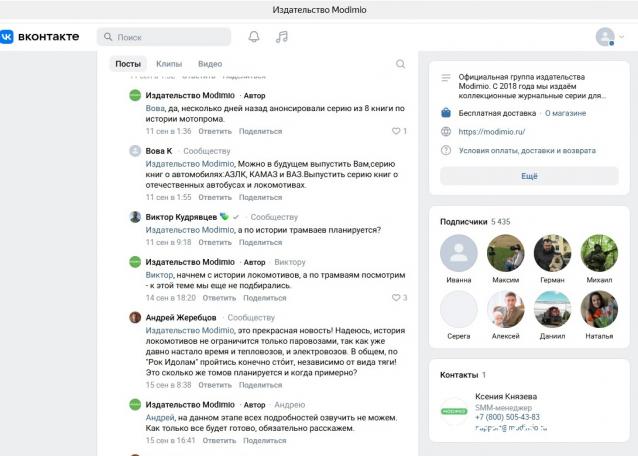Click the shopping bag icon by Бесплатная доставка
The height and width of the screenshot is (456, 638).
click(446, 113)
